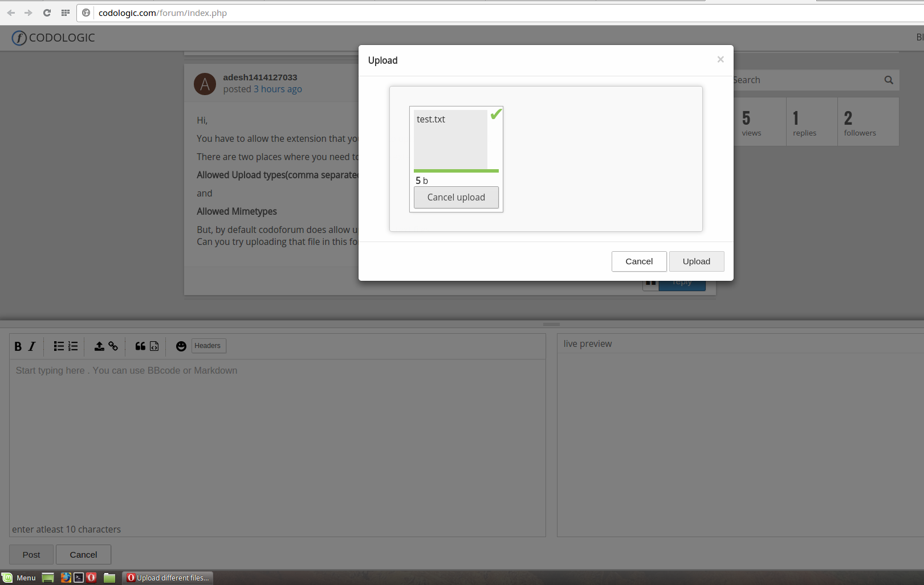Open the file manager folder icon on taskbar
The height and width of the screenshot is (585, 924).
click(x=109, y=578)
